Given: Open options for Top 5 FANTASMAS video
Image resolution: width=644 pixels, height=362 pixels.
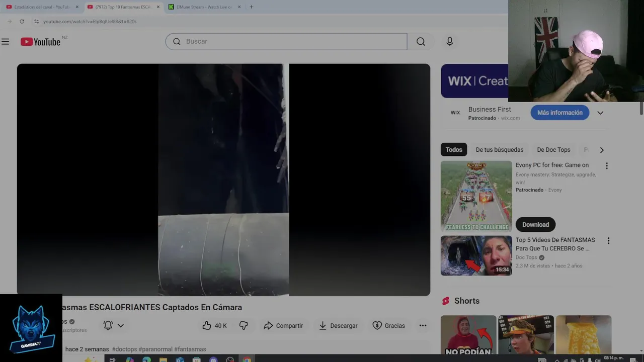Looking at the screenshot, I should point(608,241).
